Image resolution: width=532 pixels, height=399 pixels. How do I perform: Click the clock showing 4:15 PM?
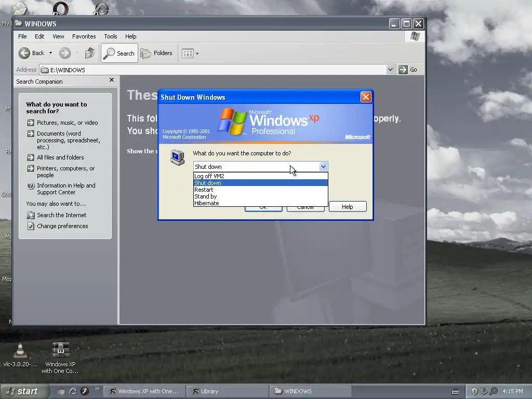point(513,391)
